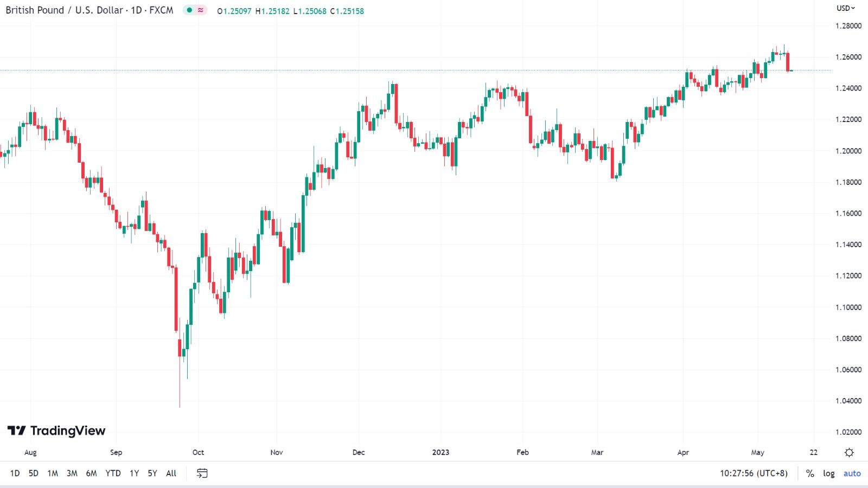
Task: Open timezone menu showing 10:27:56 (UTC+8)
Action: 754,473
